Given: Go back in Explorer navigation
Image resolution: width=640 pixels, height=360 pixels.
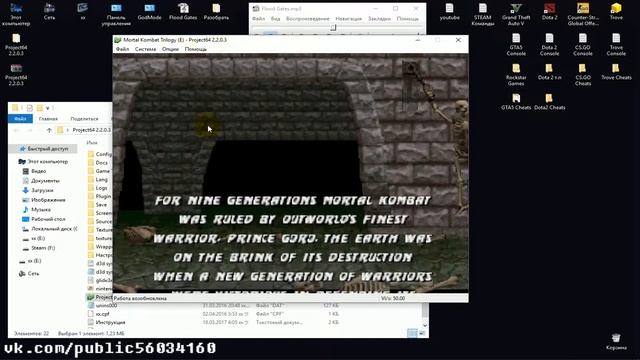Looking at the screenshot, I should point(17,130).
